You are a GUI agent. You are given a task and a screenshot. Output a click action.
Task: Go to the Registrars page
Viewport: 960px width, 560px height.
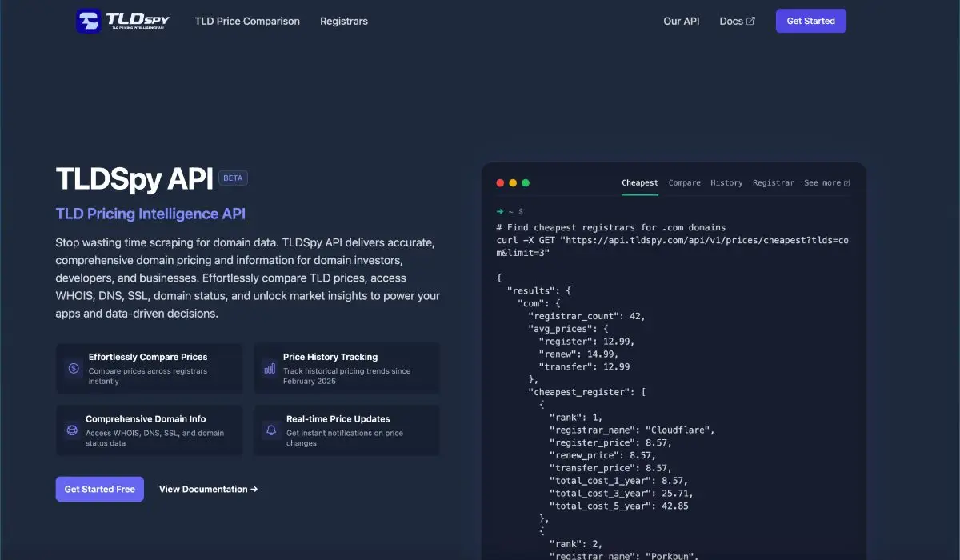tap(344, 22)
